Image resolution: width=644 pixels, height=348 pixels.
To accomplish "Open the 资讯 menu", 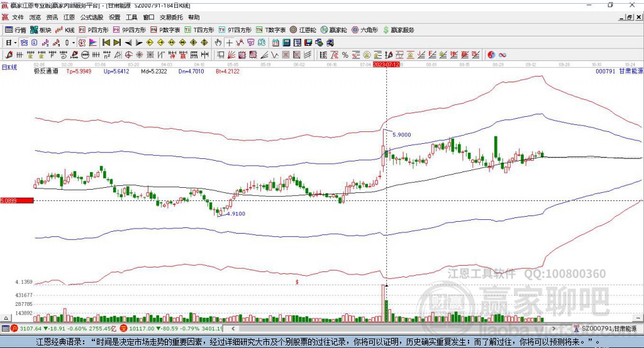I will click(52, 17).
